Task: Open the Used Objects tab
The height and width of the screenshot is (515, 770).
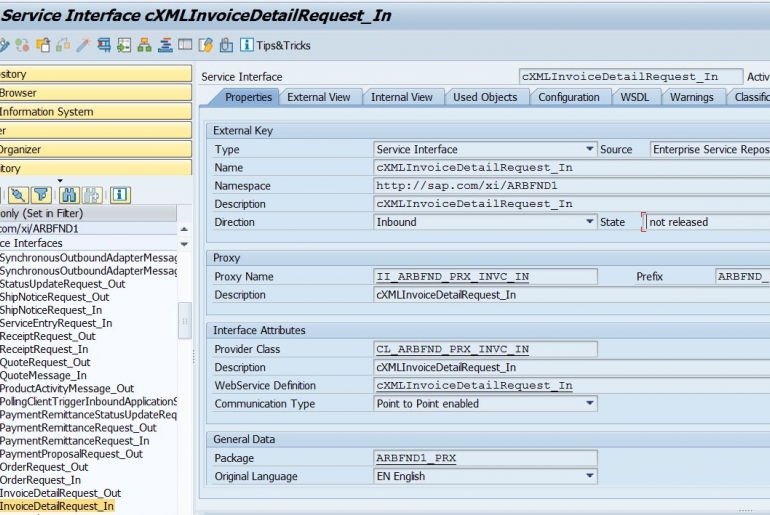Action: click(x=485, y=97)
